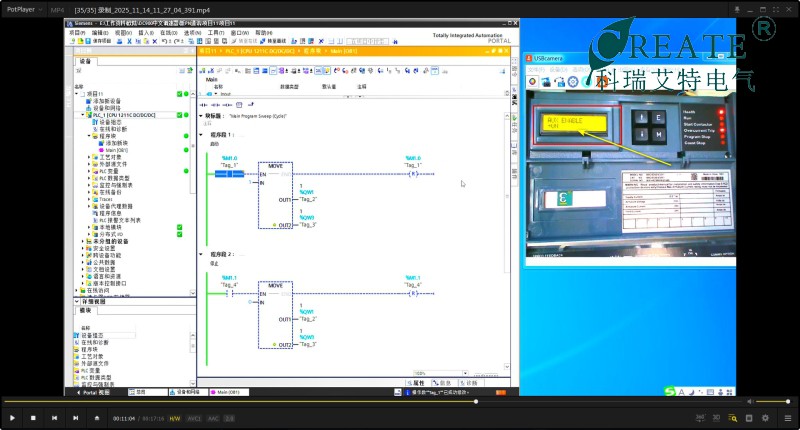The width and height of the screenshot is (800, 430).
Task: Open the 工具 menu
Action: click(216, 33)
